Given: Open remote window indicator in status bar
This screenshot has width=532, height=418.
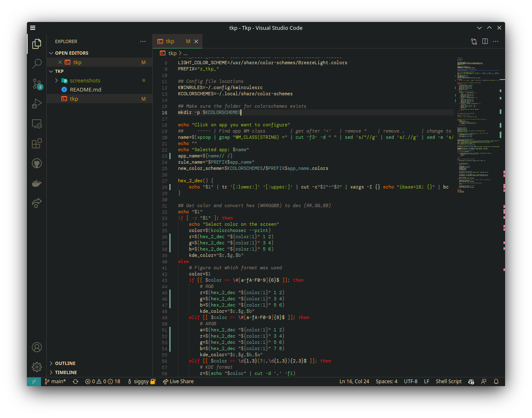Looking at the screenshot, I should [34, 382].
